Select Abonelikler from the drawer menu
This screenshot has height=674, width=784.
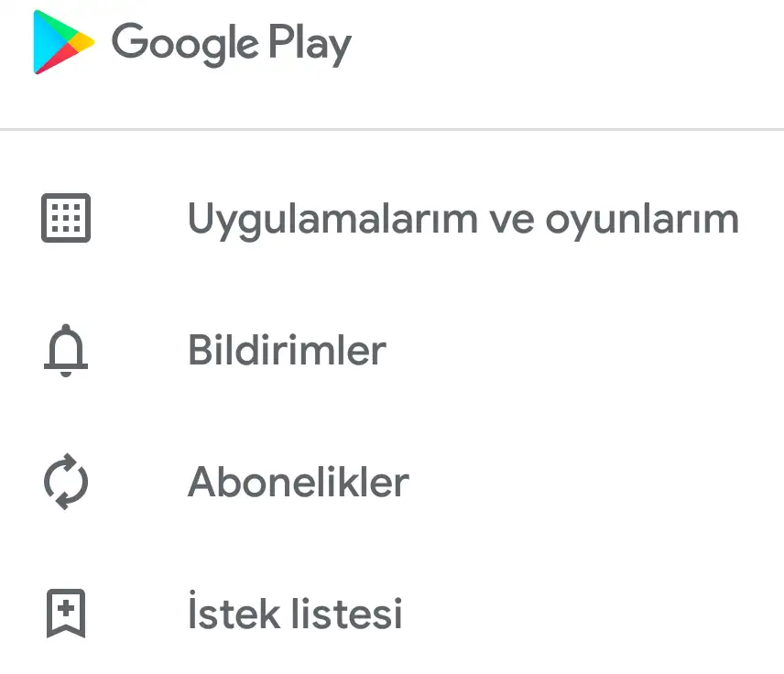pyautogui.click(x=298, y=483)
